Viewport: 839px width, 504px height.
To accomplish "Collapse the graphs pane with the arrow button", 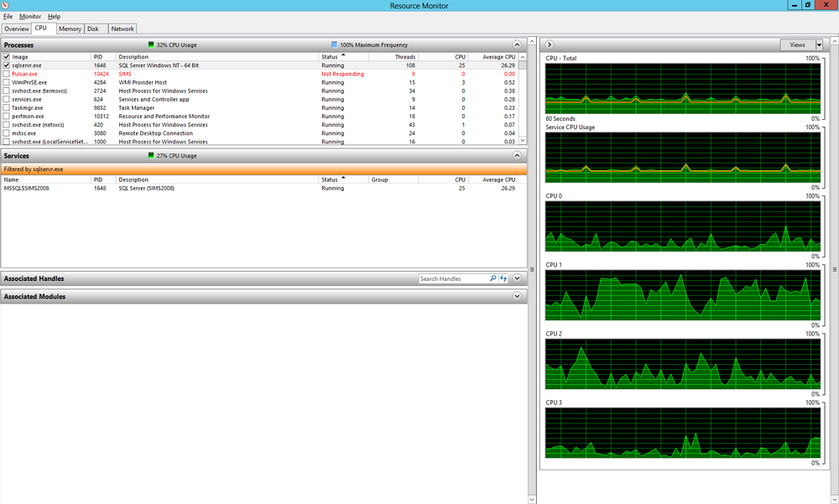I will coord(550,44).
